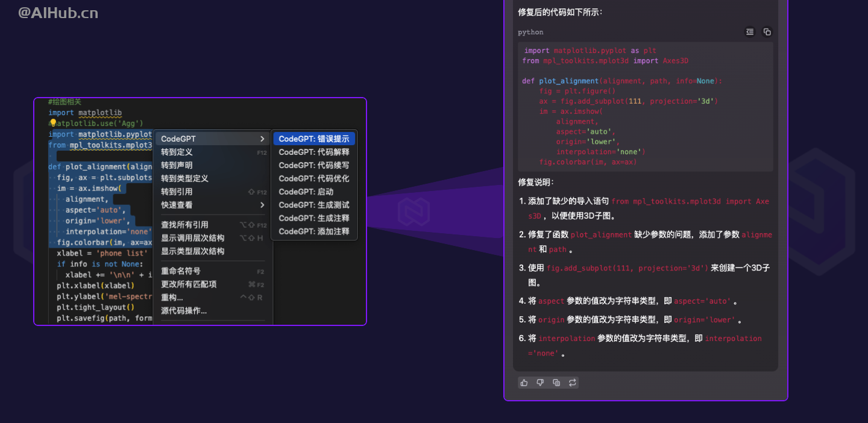The width and height of the screenshot is (868, 423).
Task: Click the plt.xlabel(xlabel) line
Action: 96,286
